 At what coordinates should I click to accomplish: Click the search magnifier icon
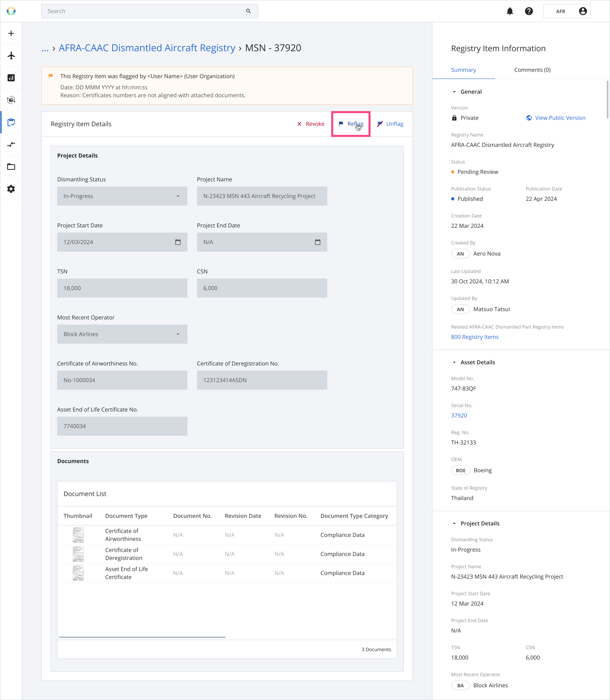pyautogui.click(x=248, y=11)
